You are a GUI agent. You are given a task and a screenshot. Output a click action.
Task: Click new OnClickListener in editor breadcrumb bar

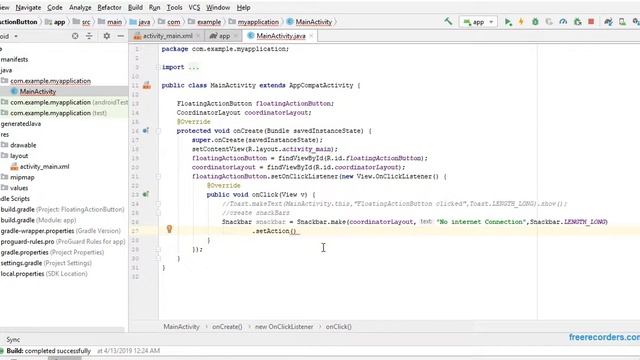tap(284, 327)
